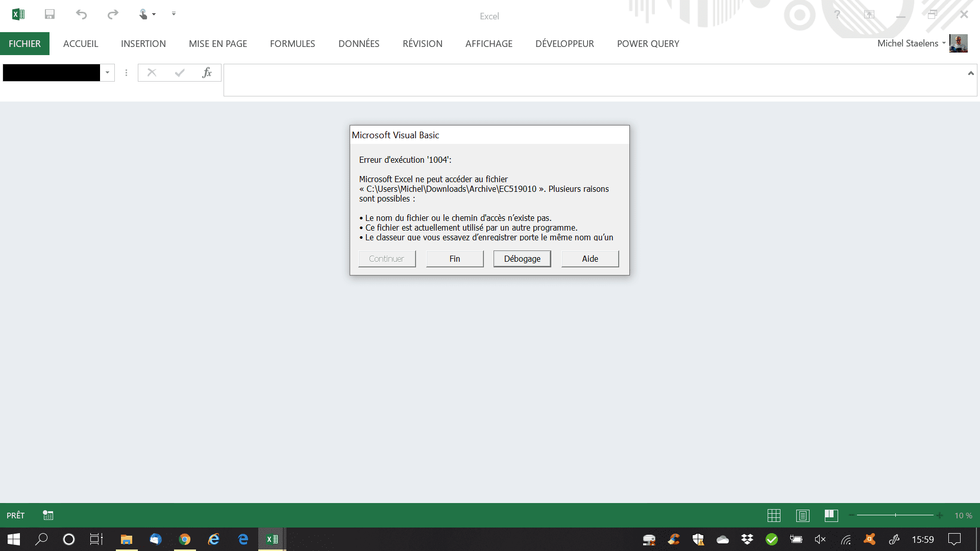Click the Save icon in quick access toolbar

point(50,14)
